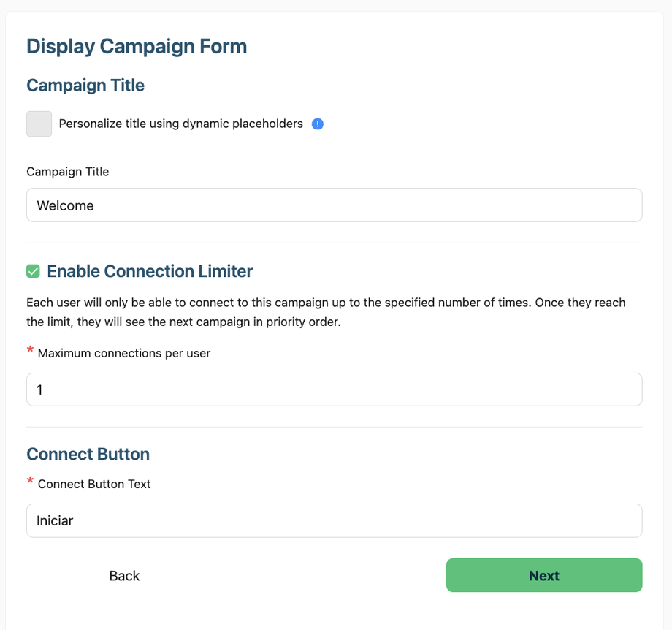The image size is (672, 630).
Task: Click the small 'Campaign Title' field label
Action: tap(67, 172)
